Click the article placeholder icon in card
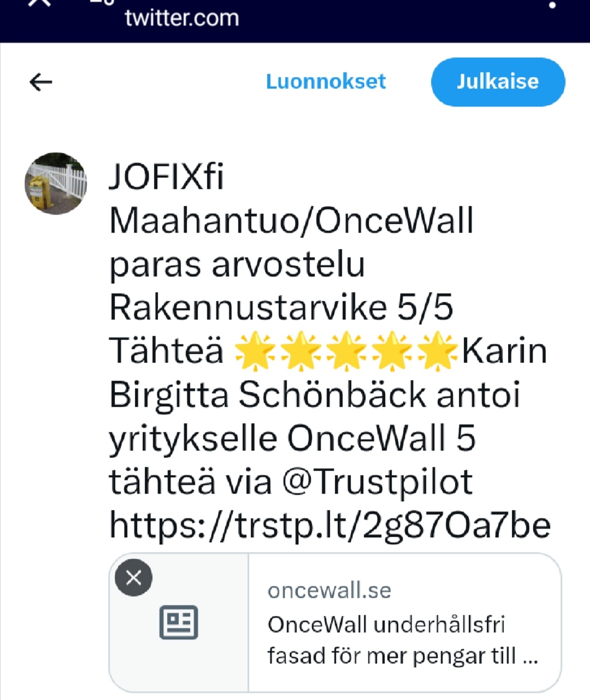 pyautogui.click(x=179, y=622)
